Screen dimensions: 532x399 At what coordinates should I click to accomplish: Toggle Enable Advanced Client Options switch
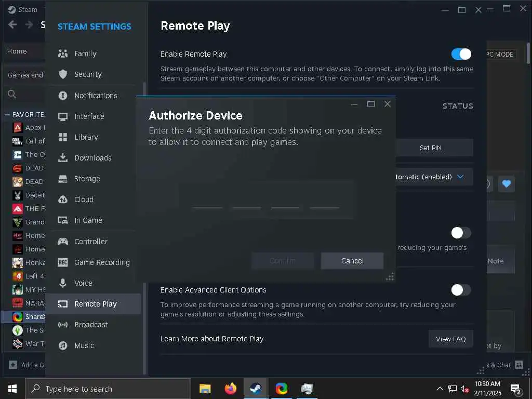tap(461, 290)
